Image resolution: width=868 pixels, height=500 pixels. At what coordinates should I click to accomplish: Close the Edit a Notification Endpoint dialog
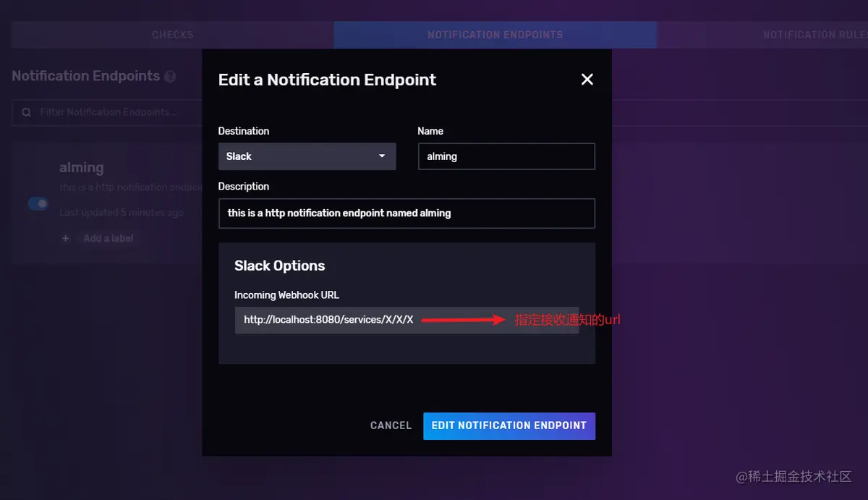[x=587, y=80]
